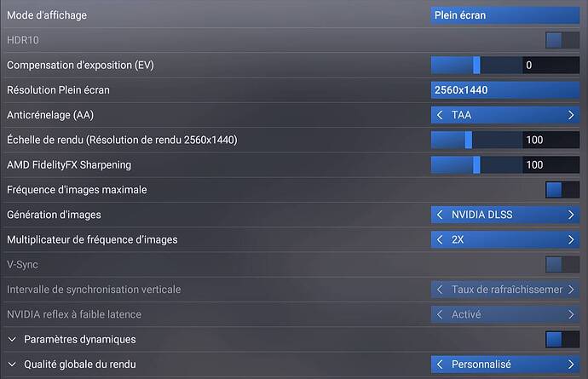Collapse the Qualité globale du rendu chevron
The height and width of the screenshot is (379, 588).
pos(12,365)
